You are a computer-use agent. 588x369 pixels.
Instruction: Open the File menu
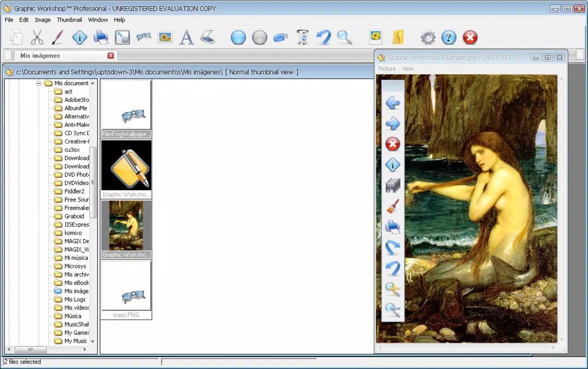coord(9,20)
